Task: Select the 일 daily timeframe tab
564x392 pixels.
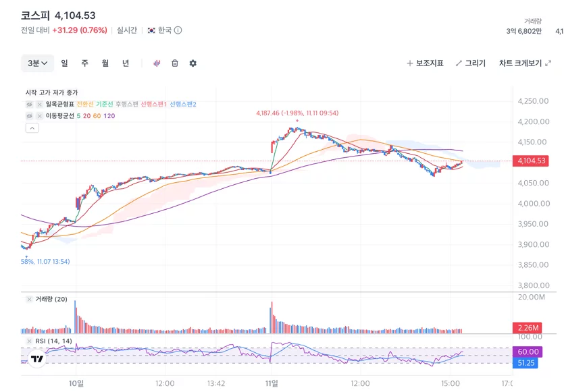Action: (64, 63)
